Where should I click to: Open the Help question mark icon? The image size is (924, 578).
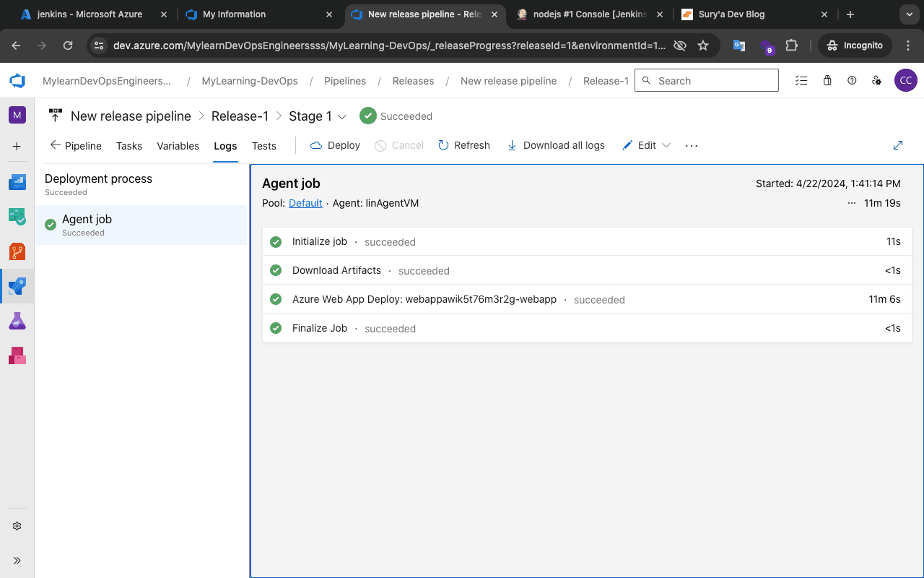click(x=852, y=81)
